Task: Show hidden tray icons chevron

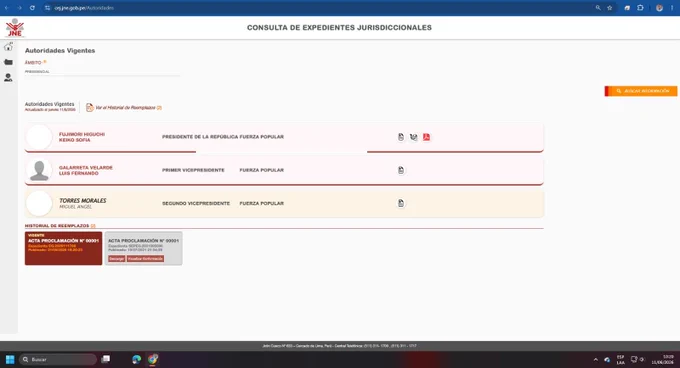Action: pos(595,360)
